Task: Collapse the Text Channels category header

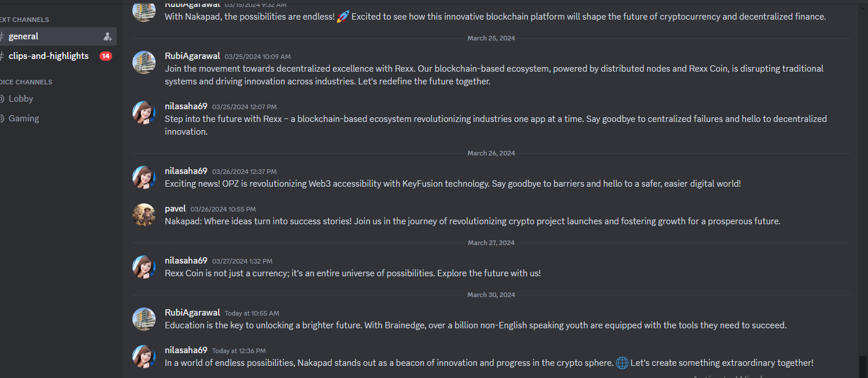Action: point(24,20)
